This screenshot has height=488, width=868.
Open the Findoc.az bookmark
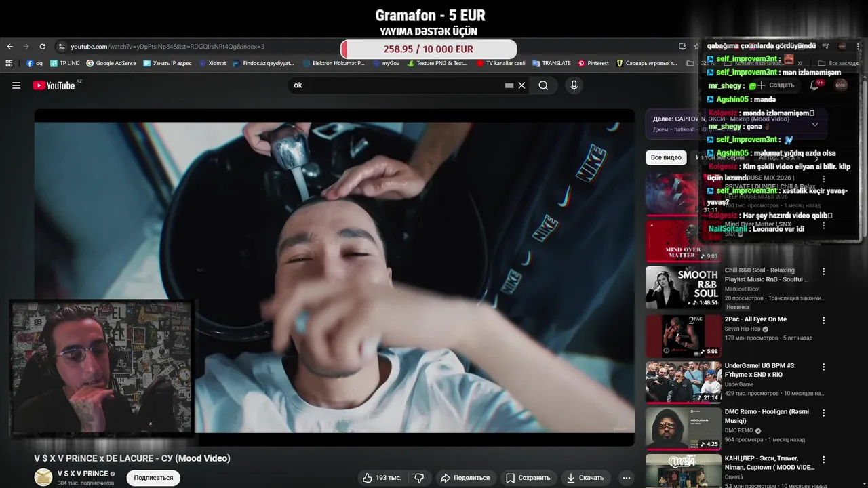click(x=263, y=63)
